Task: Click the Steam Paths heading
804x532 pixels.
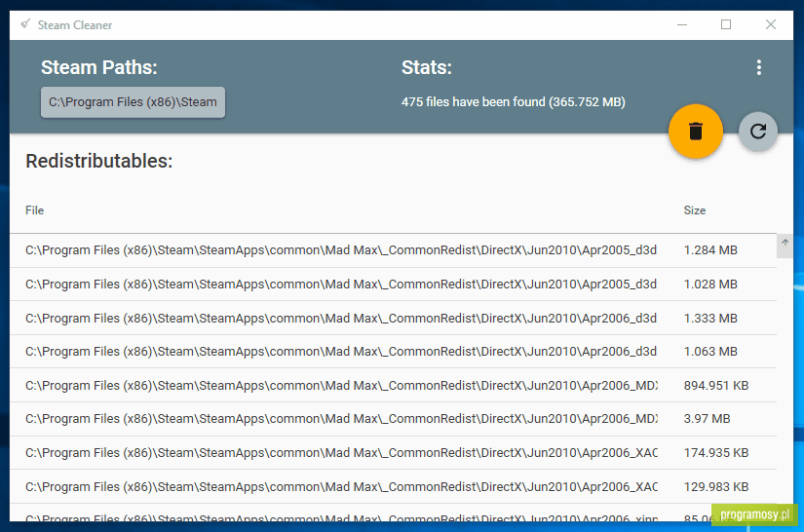Action: tap(99, 67)
